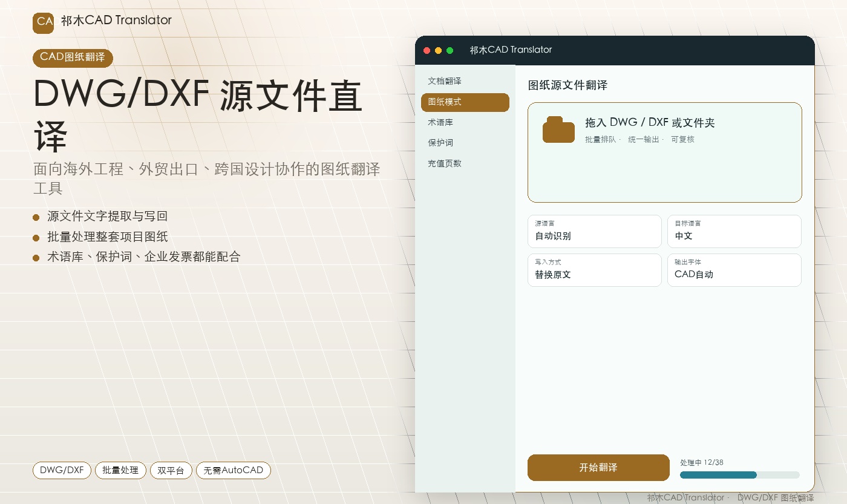The image size is (847, 504).
Task: Open the 目标语言 dropdown showing 中文
Action: [x=734, y=231]
